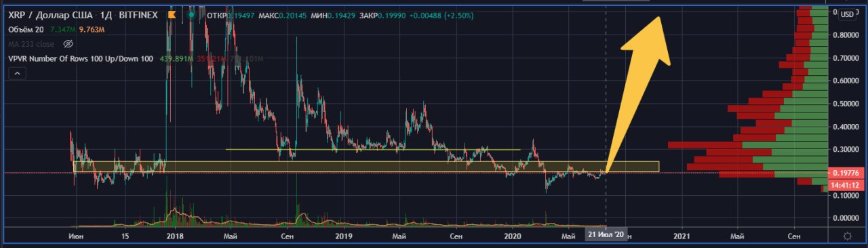Select the Объём 20 indicator legend
The width and height of the screenshot is (868, 248).
(x=25, y=29)
